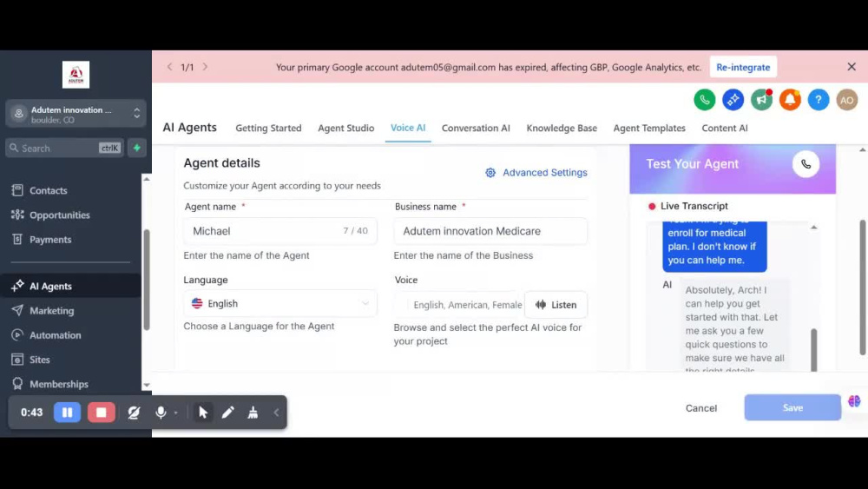Screen dimensions: 868x489
Task: Dismiss the Google account expired banner
Action: pos(852,67)
